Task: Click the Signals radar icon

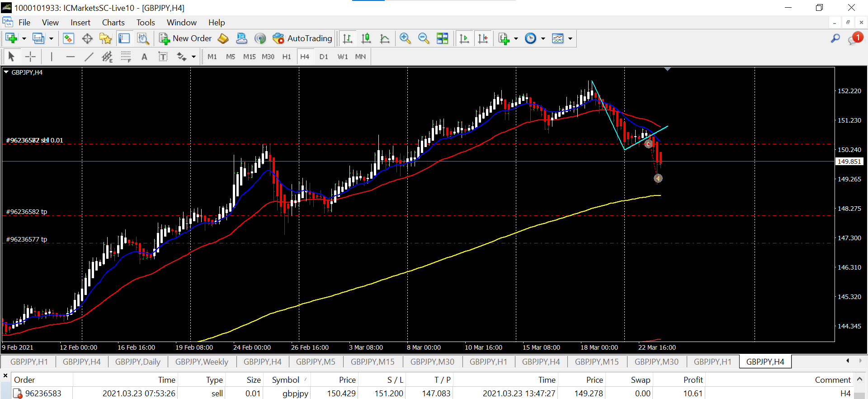Action: click(x=260, y=38)
